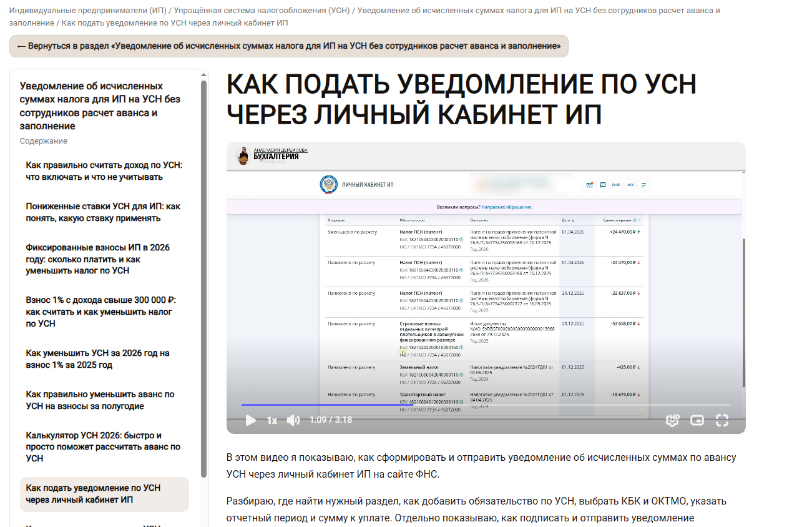Open the HD quality settings
The height and width of the screenshot is (527, 812).
pos(673,420)
